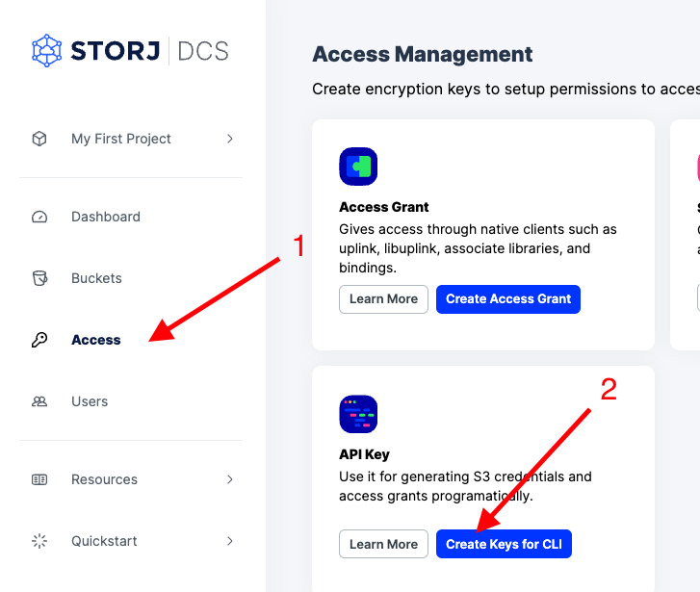Image resolution: width=700 pixels, height=592 pixels.
Task: Go to Buckets in the sidebar
Action: pyautogui.click(x=96, y=278)
